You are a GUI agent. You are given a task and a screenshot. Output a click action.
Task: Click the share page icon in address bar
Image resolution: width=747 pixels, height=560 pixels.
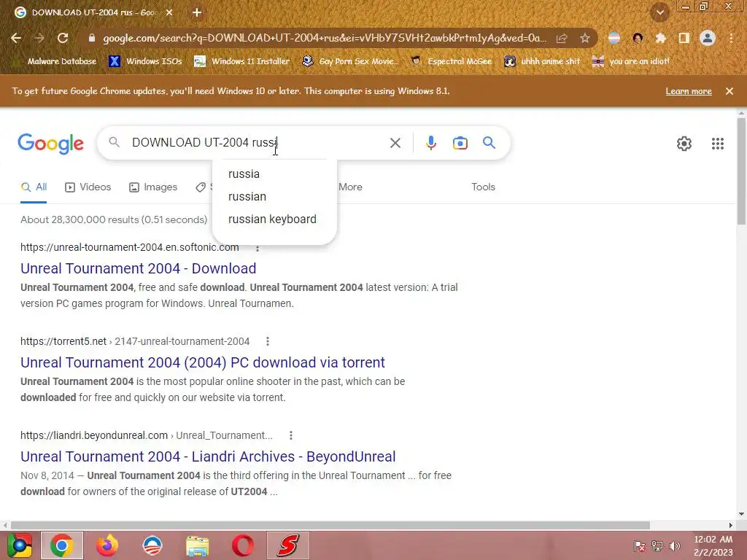click(x=562, y=38)
